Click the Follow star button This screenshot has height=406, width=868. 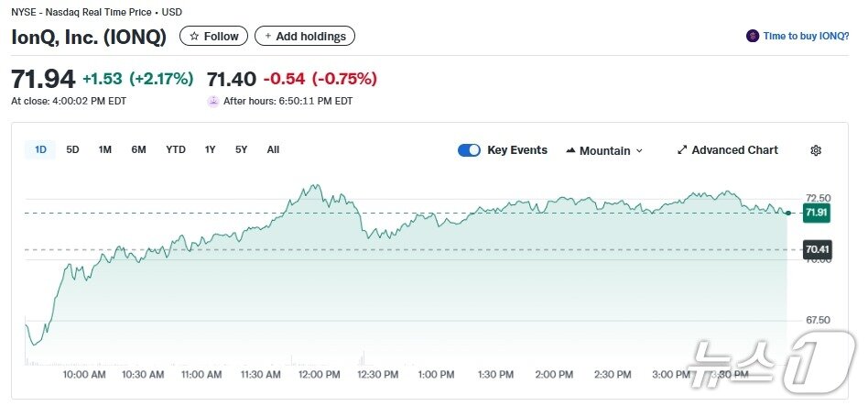click(214, 37)
